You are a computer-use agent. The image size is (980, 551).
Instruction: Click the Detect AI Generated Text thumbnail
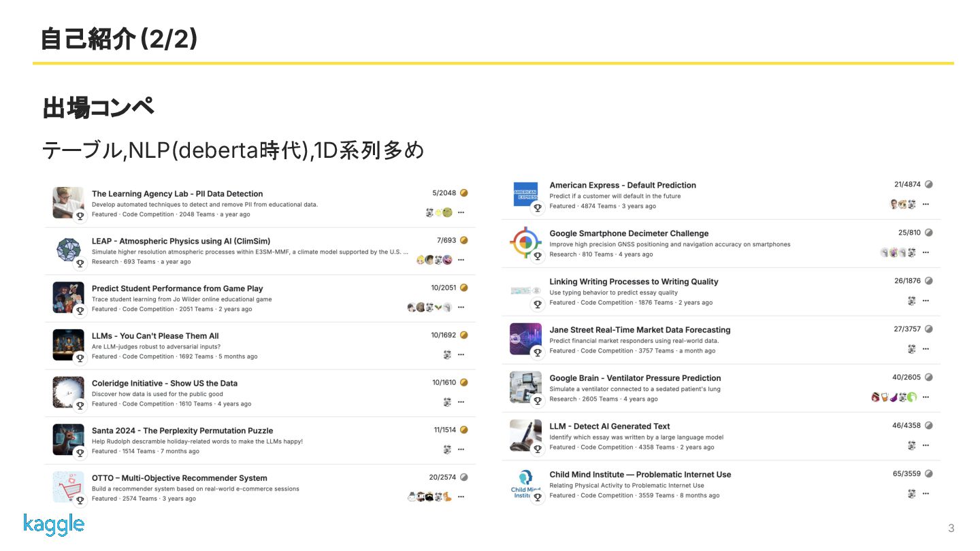[525, 435]
